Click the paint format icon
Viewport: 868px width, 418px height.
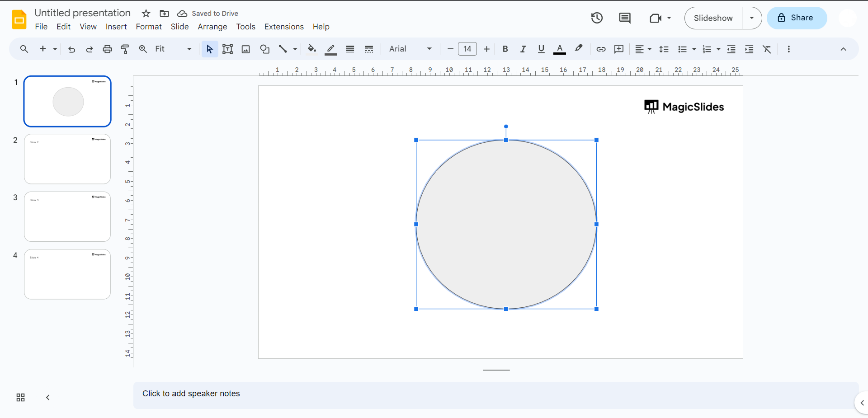coord(125,49)
